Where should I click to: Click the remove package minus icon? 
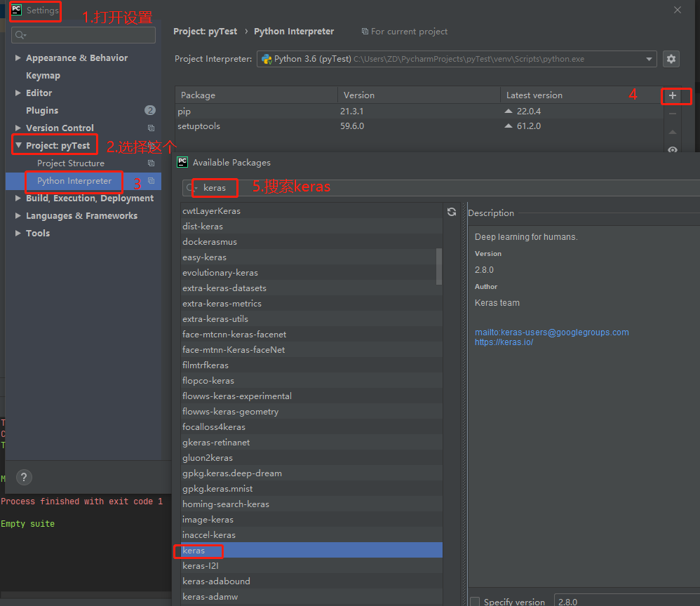click(673, 114)
